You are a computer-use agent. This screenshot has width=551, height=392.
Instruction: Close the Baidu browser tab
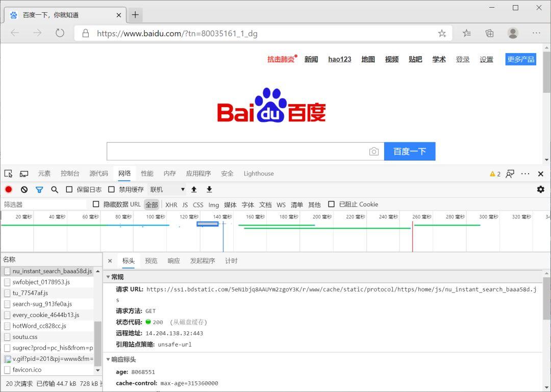coord(119,15)
